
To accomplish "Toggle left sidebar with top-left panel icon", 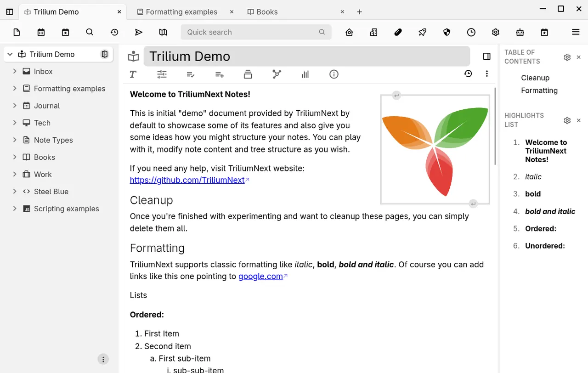I will [x=10, y=12].
